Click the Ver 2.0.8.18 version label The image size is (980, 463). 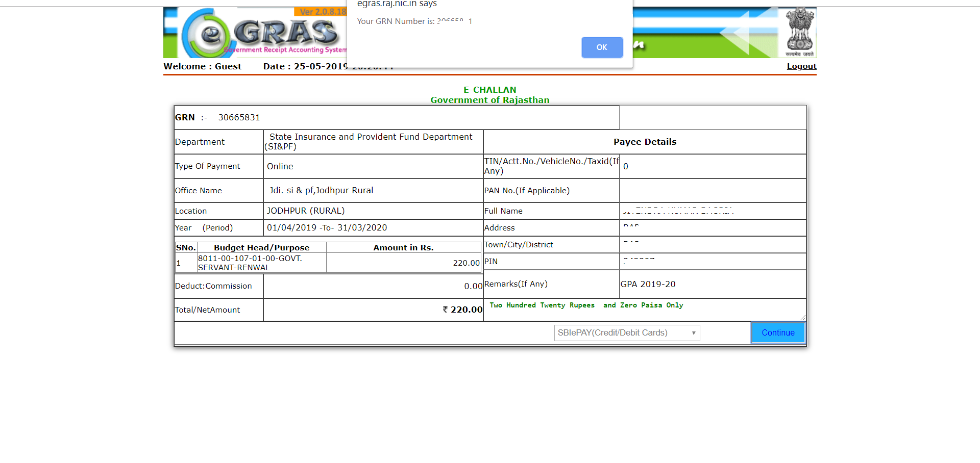322,12
